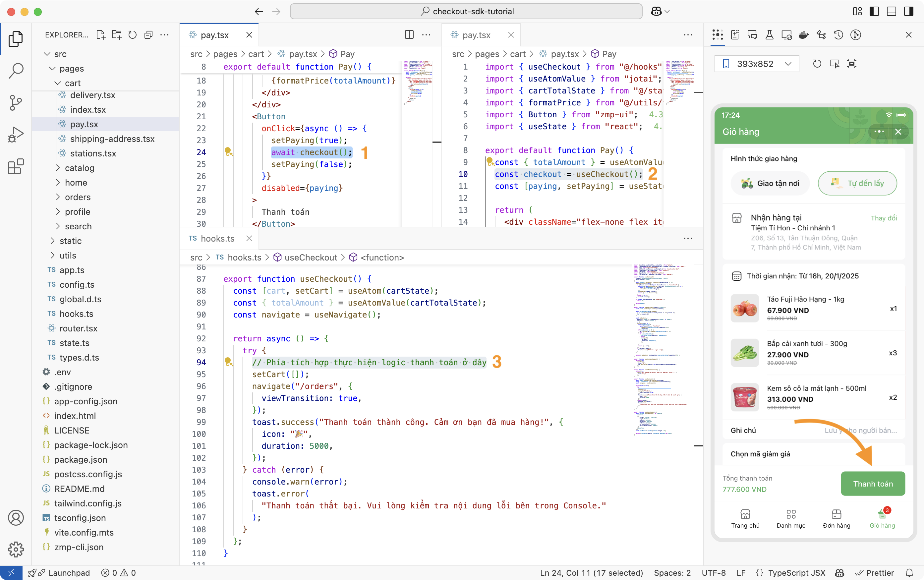Viewport: 924px width, 580px height.
Task: Open the Trang chủ tab in app preview
Action: coord(745,519)
